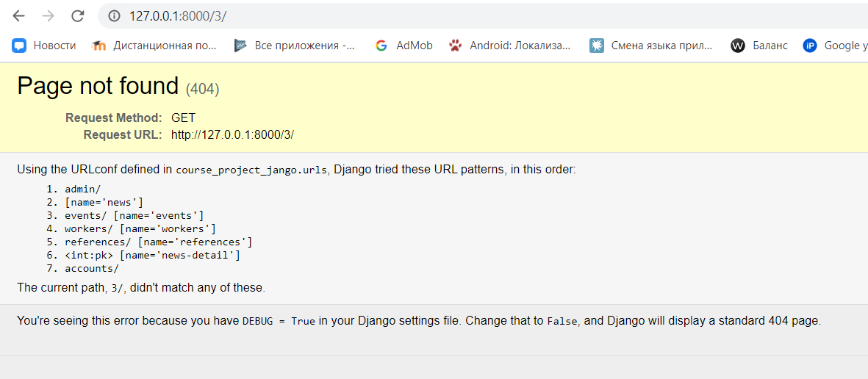Open the Баланс W bookmark icon
This screenshot has height=379, width=868.
737,46
